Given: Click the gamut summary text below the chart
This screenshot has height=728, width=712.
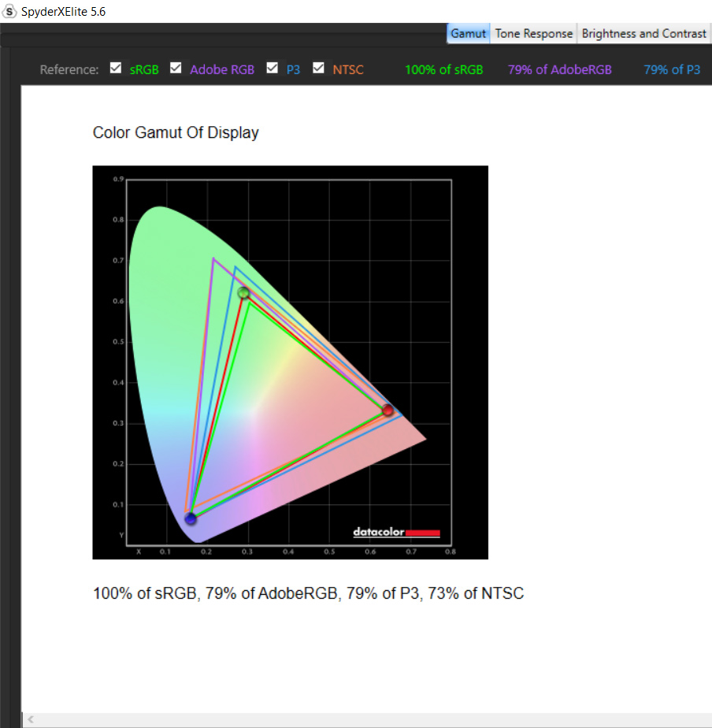Looking at the screenshot, I should coord(308,593).
